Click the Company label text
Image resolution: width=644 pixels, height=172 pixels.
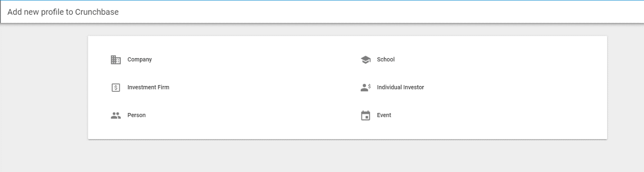[x=140, y=59]
